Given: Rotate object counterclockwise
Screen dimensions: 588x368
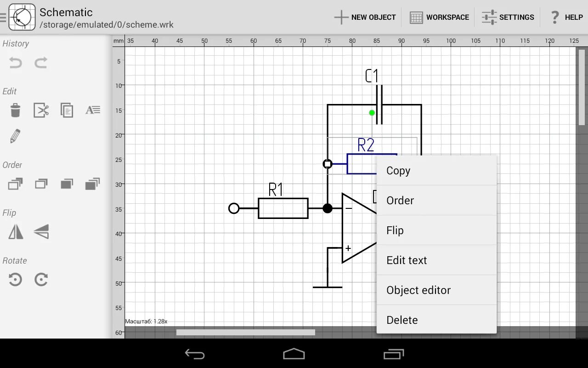Looking at the screenshot, I should click(x=15, y=280).
